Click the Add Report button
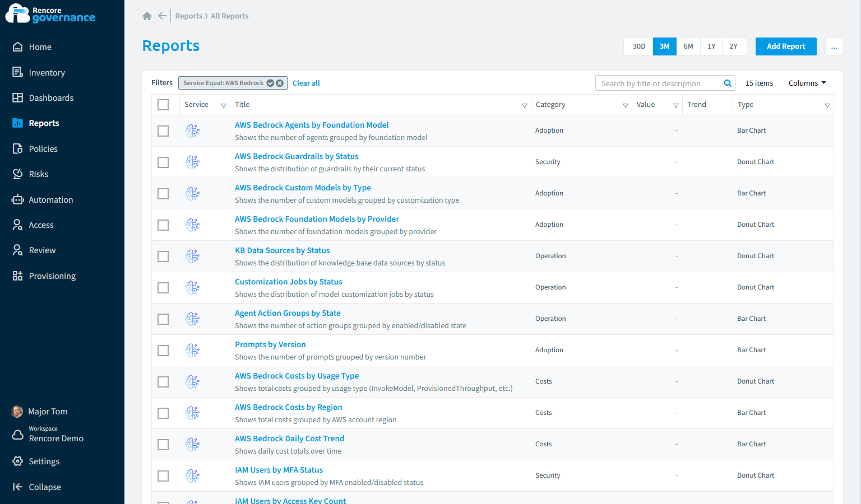Screen dimensions: 861x504 [786, 46]
